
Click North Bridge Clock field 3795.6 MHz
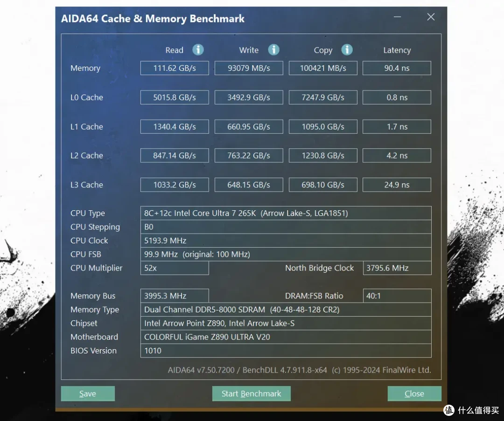[x=397, y=268]
